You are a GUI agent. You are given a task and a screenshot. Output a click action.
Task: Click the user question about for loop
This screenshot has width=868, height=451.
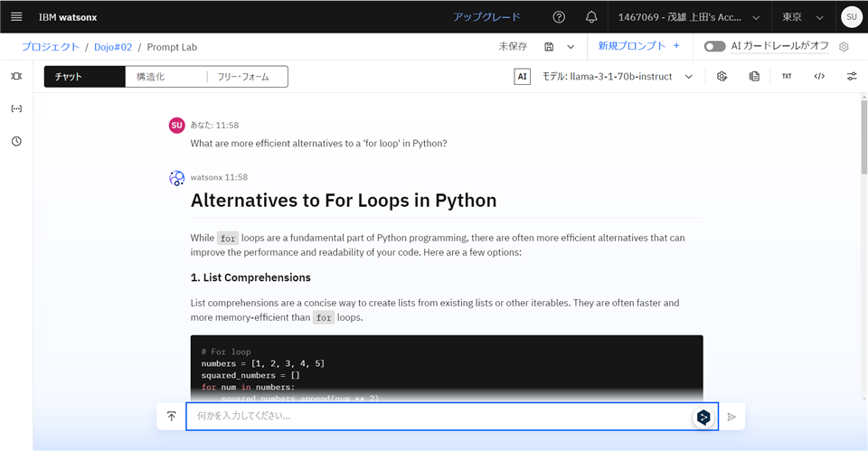pos(318,144)
